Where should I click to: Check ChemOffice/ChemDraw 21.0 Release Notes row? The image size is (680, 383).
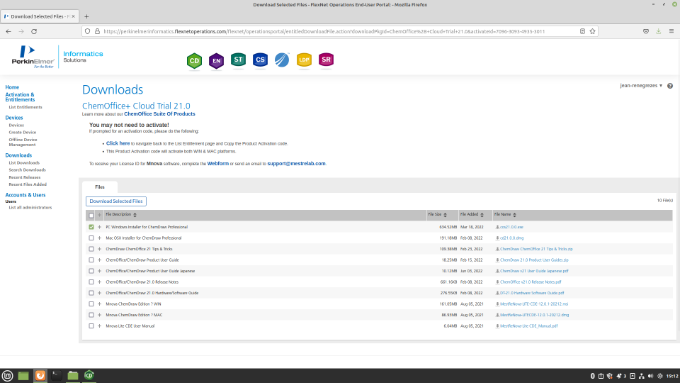pos(91,282)
